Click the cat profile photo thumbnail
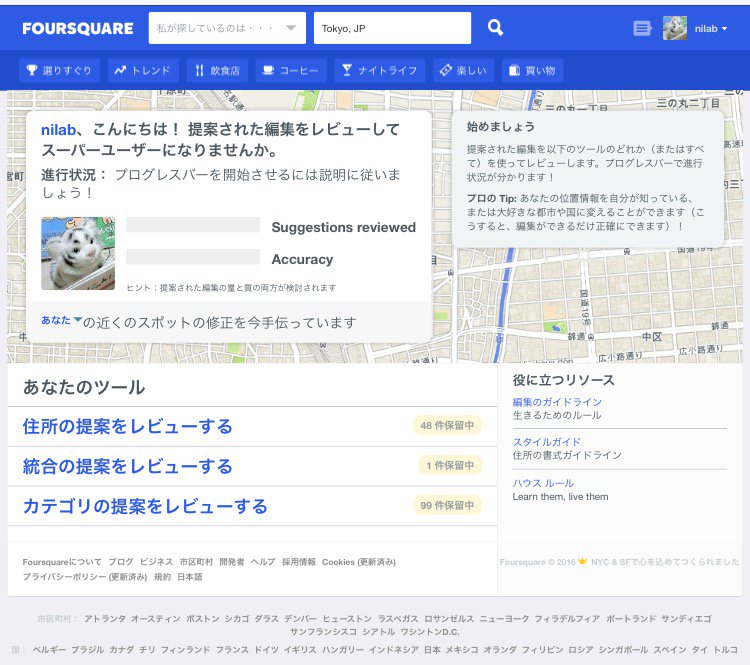The height and width of the screenshot is (665, 750). coord(70,254)
